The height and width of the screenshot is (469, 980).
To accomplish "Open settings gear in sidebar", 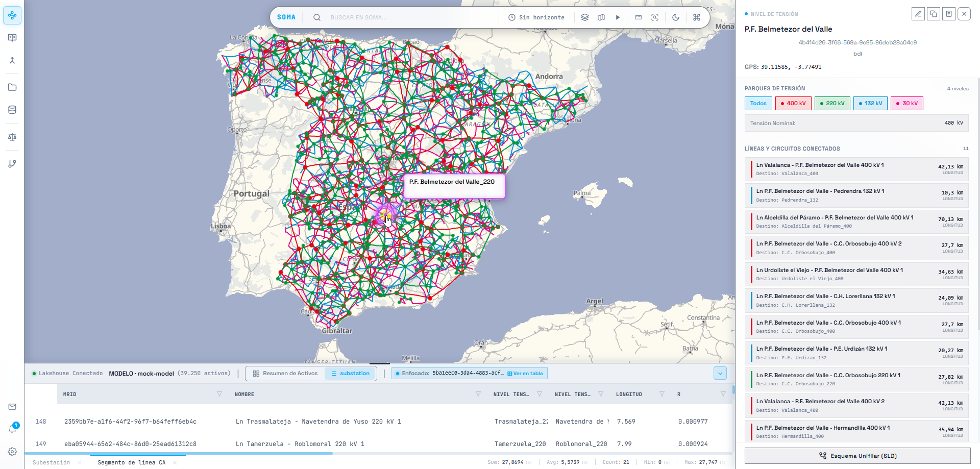I will tap(12, 452).
